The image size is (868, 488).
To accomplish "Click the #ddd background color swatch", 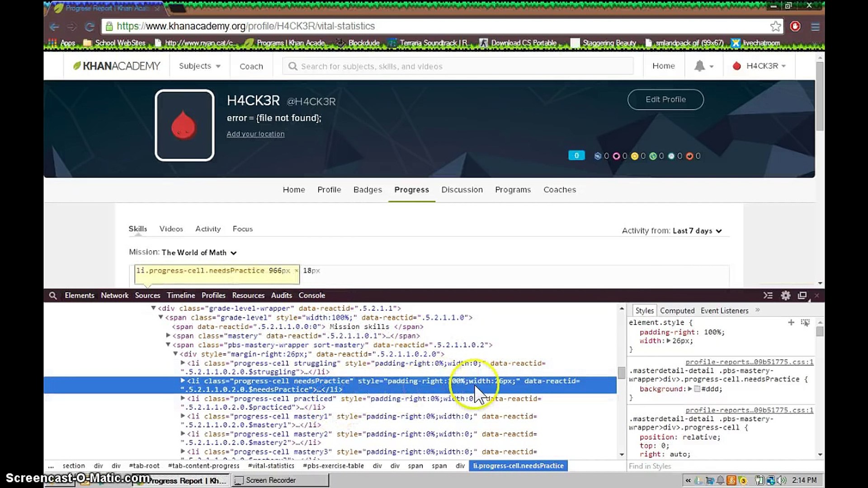I will click(697, 389).
